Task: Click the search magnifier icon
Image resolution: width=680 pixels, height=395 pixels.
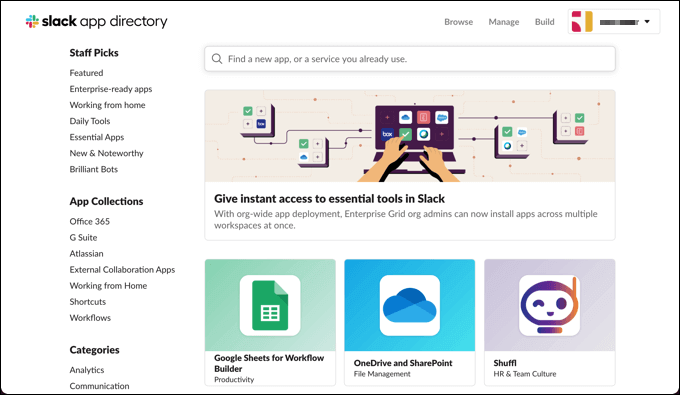Action: tap(217, 59)
